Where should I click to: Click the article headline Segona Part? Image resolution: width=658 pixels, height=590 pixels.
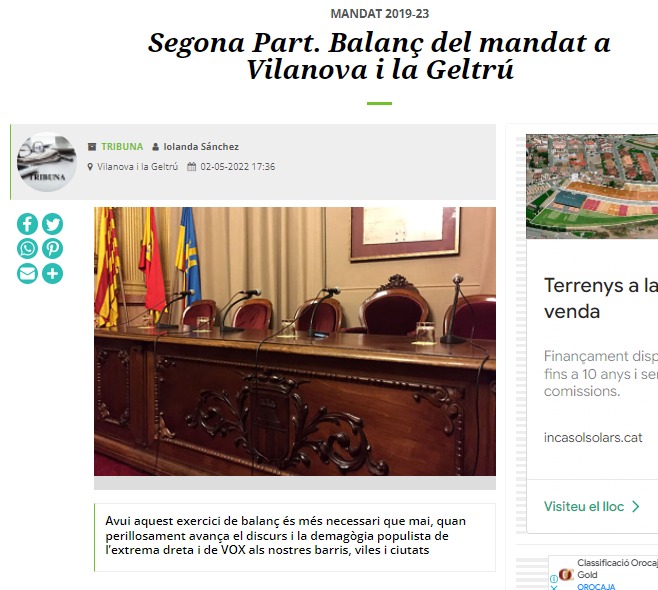click(x=379, y=56)
